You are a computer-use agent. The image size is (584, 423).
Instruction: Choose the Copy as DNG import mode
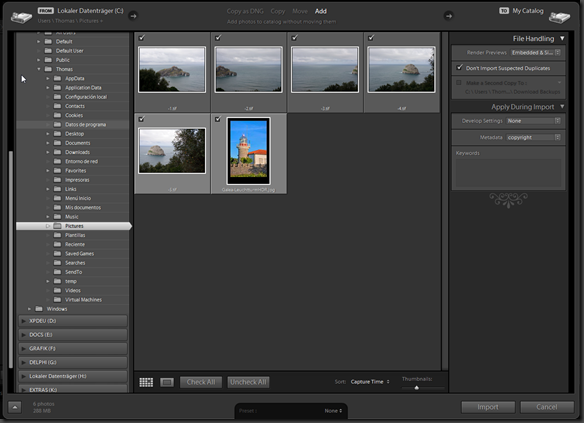point(245,11)
